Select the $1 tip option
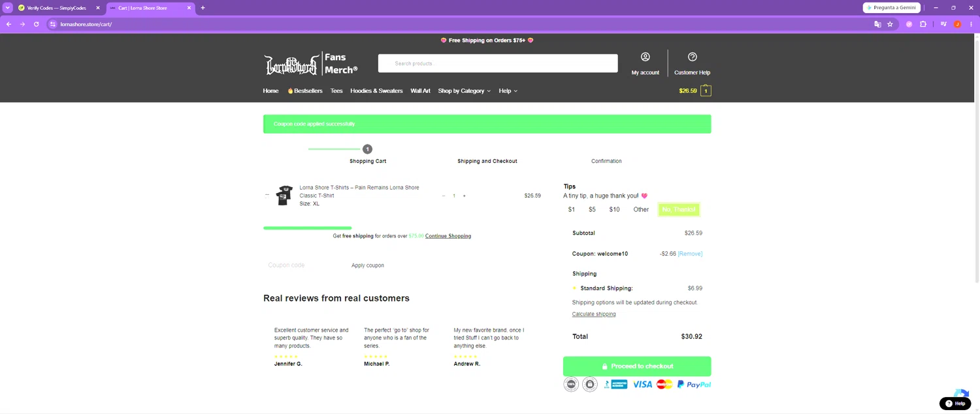The height and width of the screenshot is (414, 980). click(572, 209)
